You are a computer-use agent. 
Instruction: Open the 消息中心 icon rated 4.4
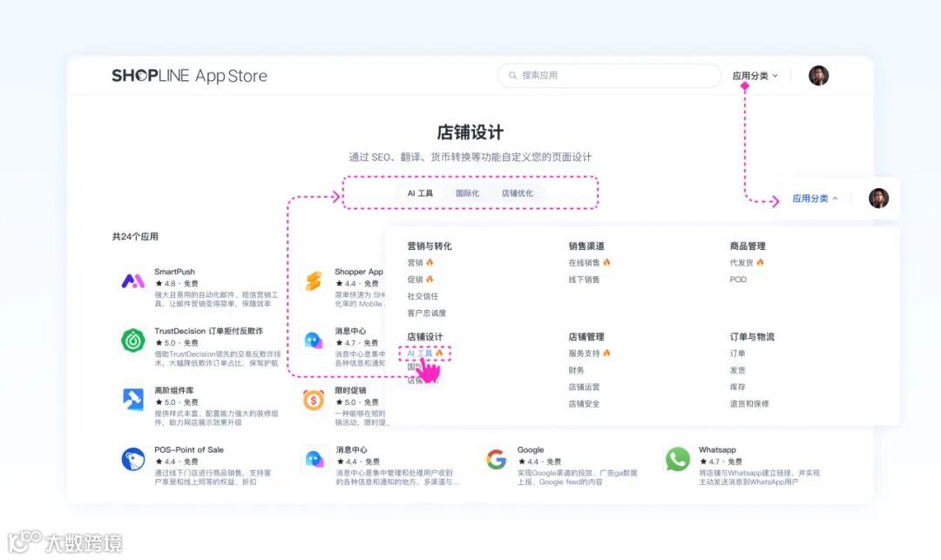315,459
